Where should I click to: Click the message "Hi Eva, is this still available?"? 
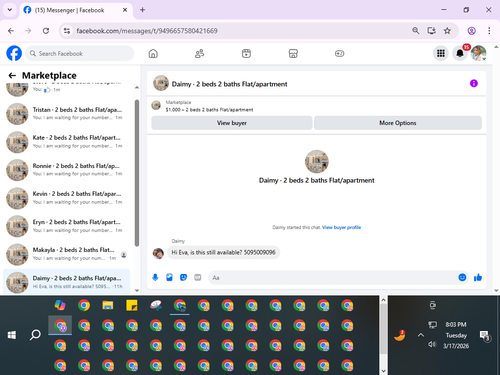coord(223,252)
